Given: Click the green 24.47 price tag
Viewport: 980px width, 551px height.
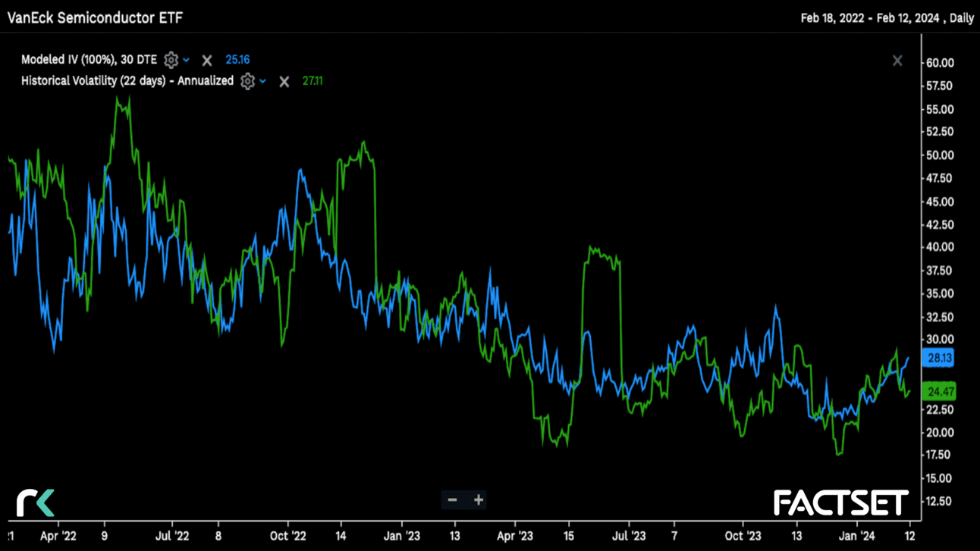Looking at the screenshot, I should (939, 392).
